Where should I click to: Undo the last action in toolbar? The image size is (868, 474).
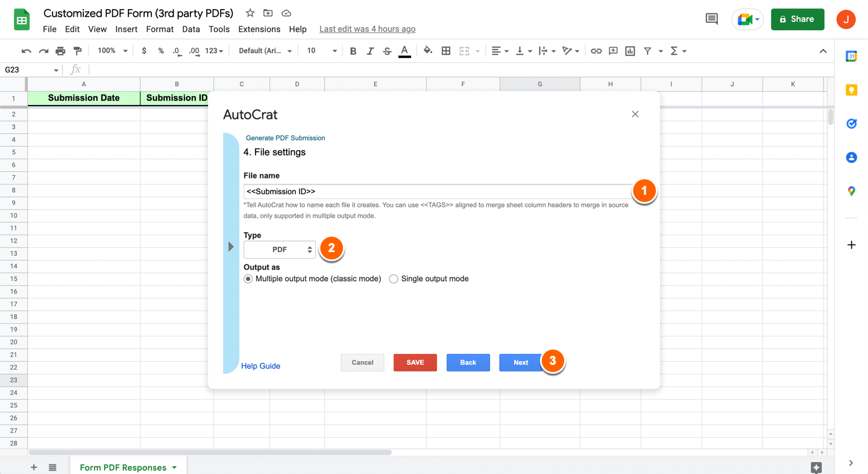click(x=26, y=51)
